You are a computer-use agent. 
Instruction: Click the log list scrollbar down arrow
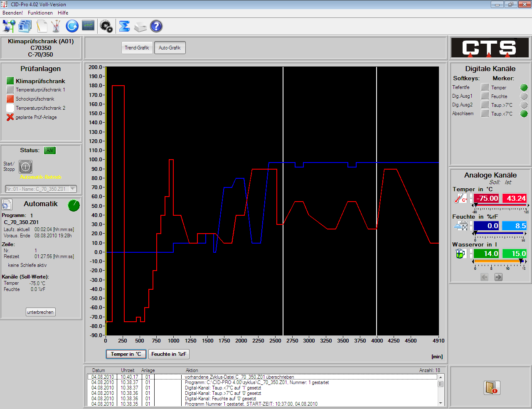[x=441, y=403]
